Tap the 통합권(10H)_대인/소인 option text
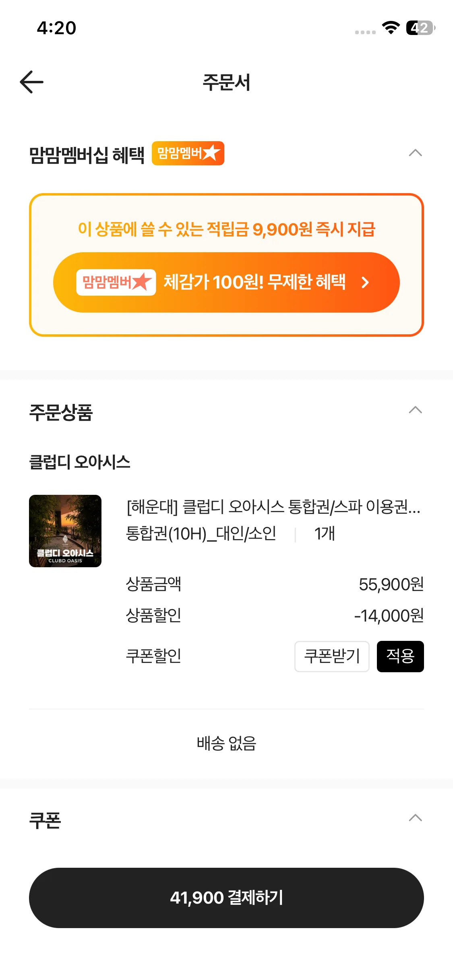The image size is (453, 980). coord(201,533)
